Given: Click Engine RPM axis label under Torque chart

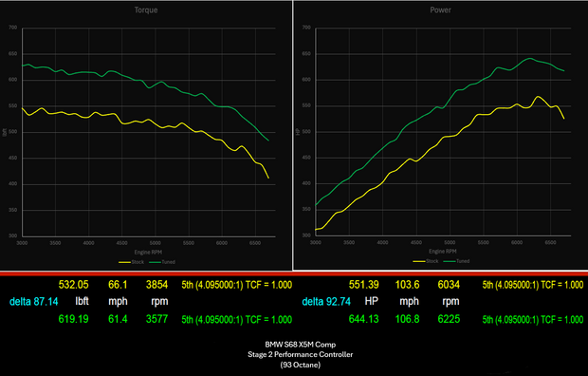Looking at the screenshot, I should coord(148,253).
